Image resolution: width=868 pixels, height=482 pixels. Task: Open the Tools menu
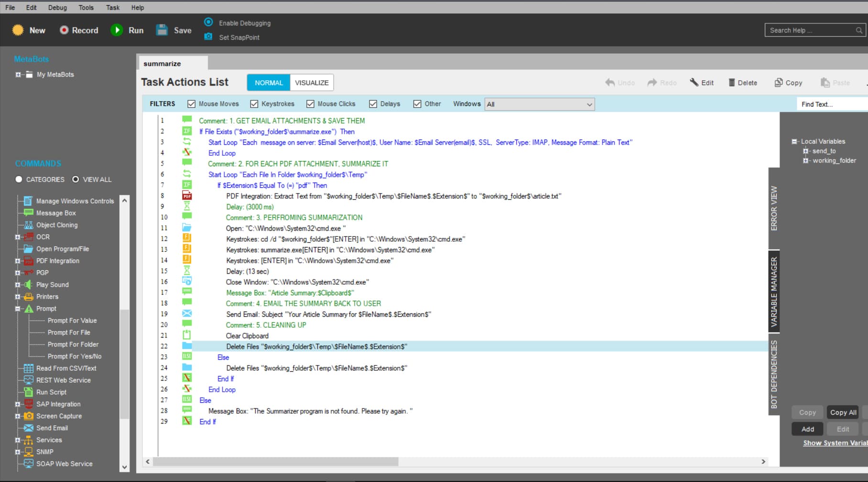point(86,8)
